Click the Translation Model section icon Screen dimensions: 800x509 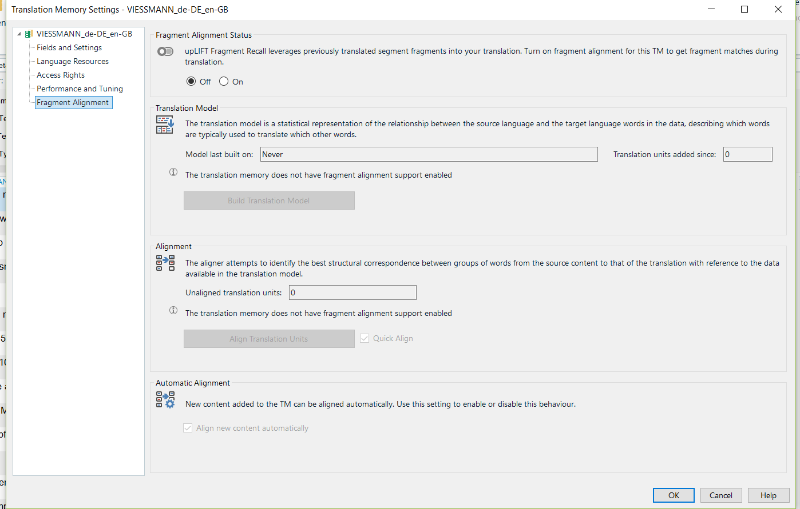click(165, 125)
